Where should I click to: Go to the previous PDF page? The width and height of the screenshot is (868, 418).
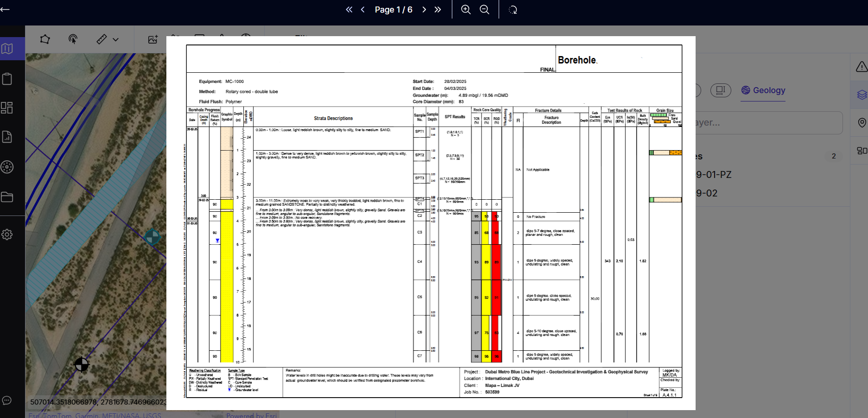tap(363, 10)
